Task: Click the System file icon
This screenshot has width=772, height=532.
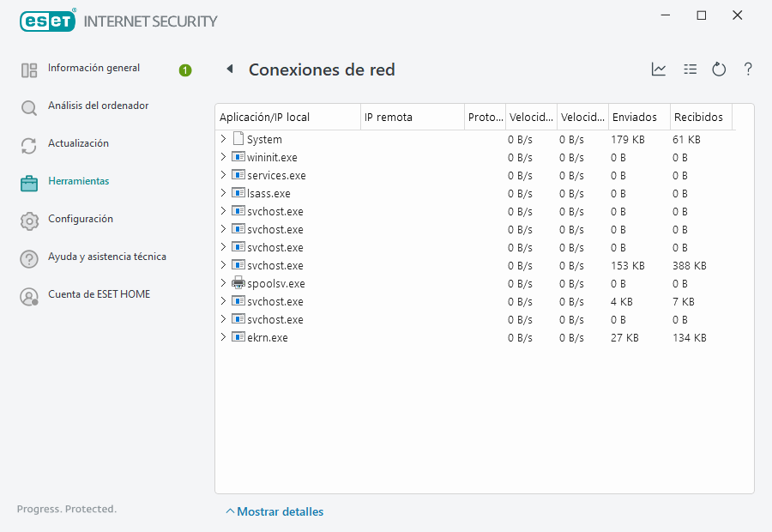Action: (x=238, y=139)
